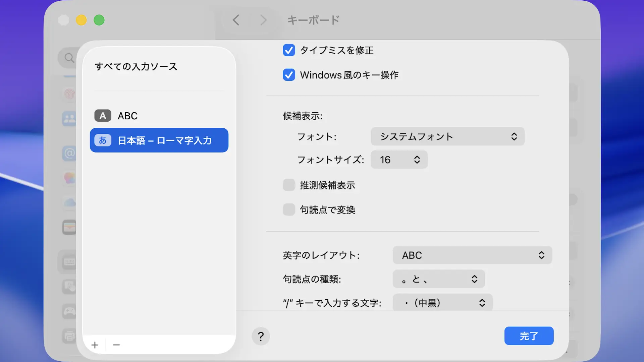Click the search magnifier icon in sidebar
This screenshot has height=362, width=644.
[69, 58]
